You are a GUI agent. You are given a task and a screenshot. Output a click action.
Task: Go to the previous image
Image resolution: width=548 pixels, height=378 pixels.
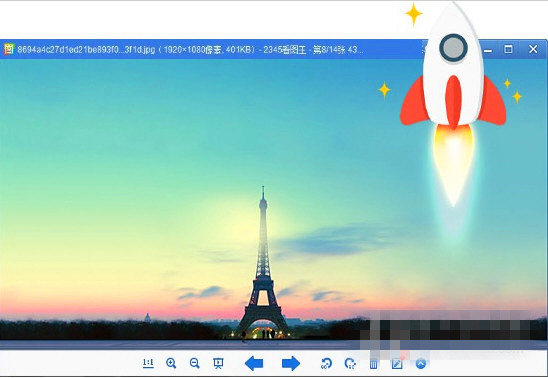pos(254,363)
